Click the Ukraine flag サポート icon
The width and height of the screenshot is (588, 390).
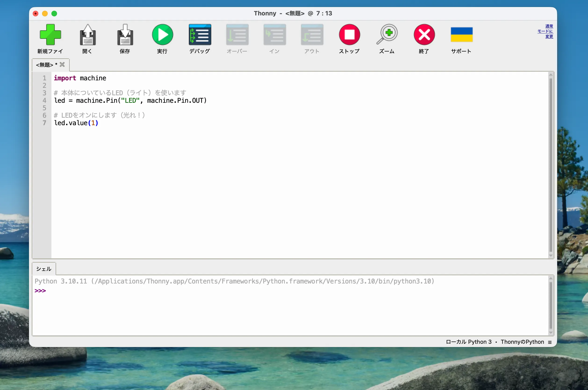point(462,35)
